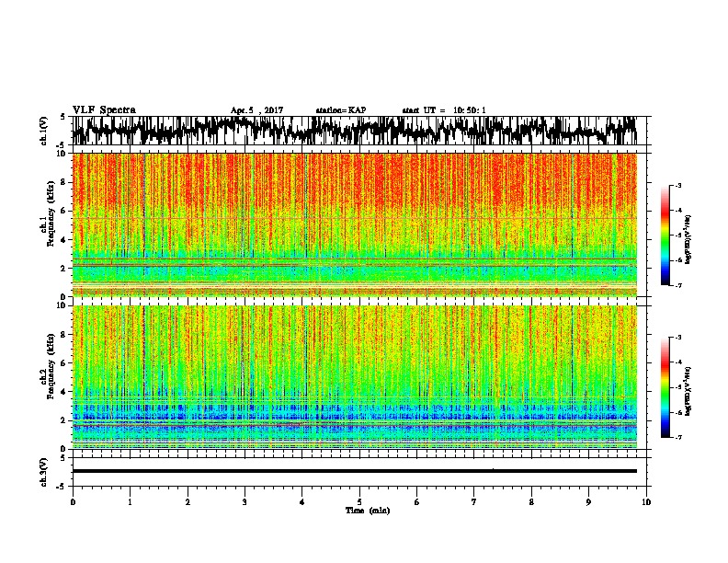Click the "10" kHz tick of ch.2 spectrogram

(x=63, y=305)
